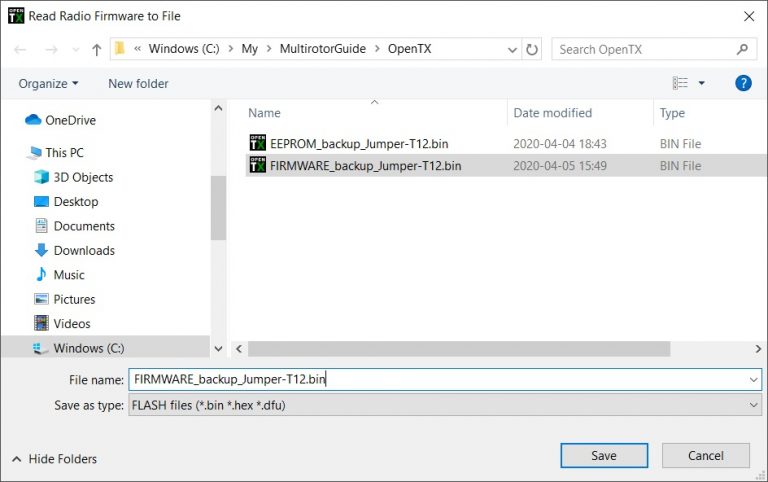The height and width of the screenshot is (482, 768).
Task: Click the FIRMWARE backup file's OpenTX icon
Action: 258,165
